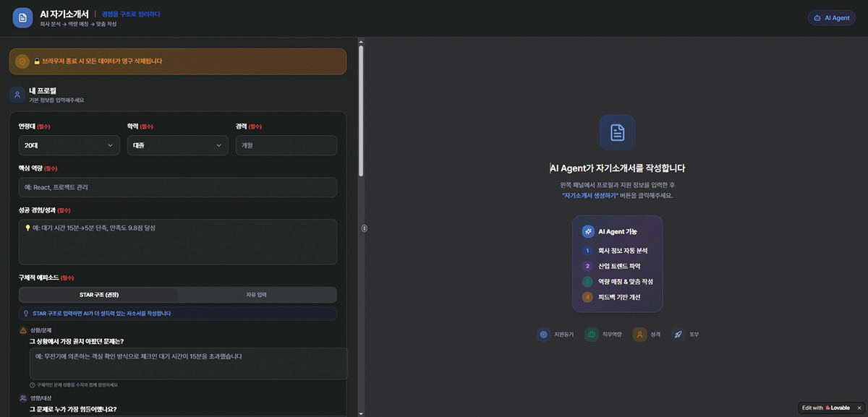
Task: Click the warning icon in the orange banner
Action: pyautogui.click(x=22, y=61)
